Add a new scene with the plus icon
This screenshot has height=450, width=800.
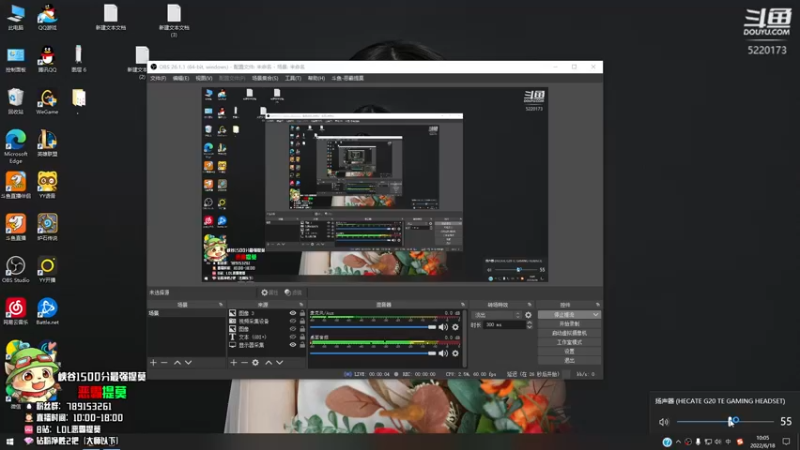coord(153,362)
